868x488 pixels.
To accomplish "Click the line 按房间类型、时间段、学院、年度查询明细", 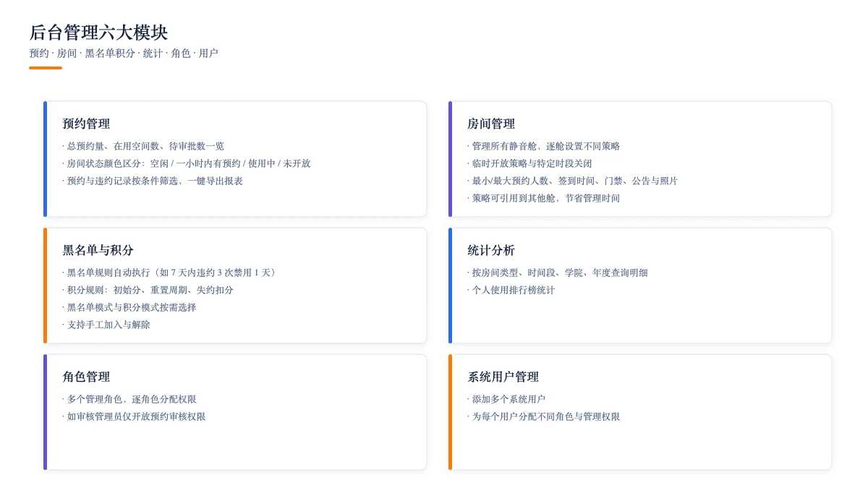I will (558, 273).
